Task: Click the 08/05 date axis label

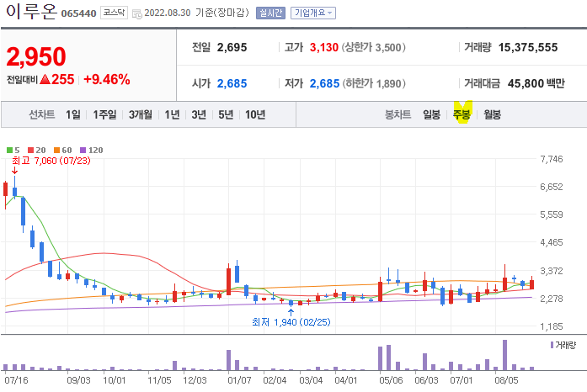Action: [x=506, y=380]
